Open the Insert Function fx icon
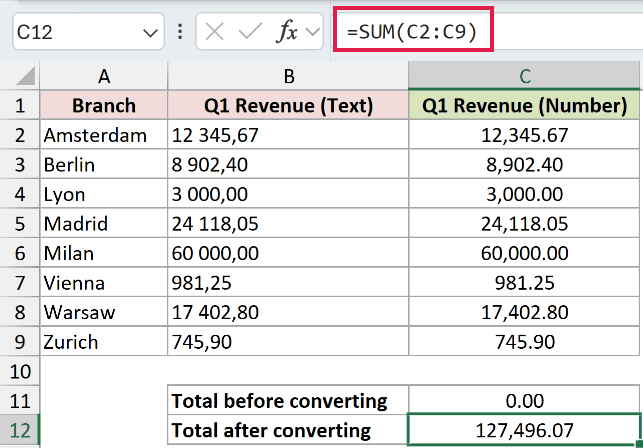This screenshot has width=643, height=448. (287, 32)
